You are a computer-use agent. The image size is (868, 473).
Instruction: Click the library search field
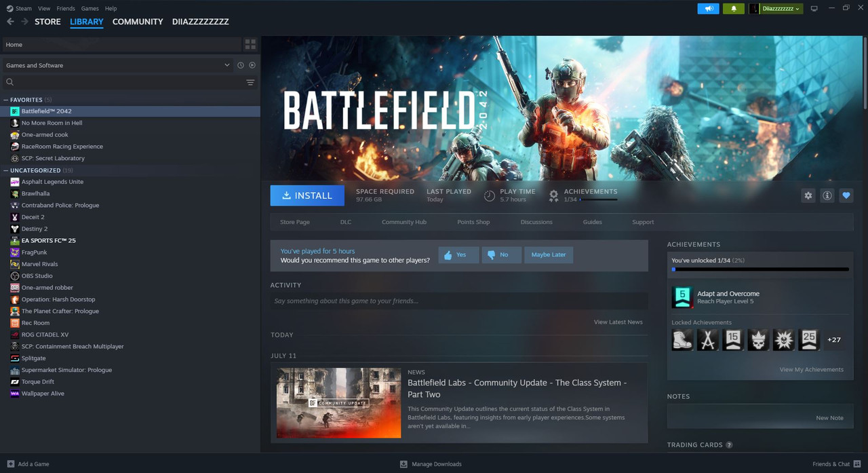(x=122, y=82)
